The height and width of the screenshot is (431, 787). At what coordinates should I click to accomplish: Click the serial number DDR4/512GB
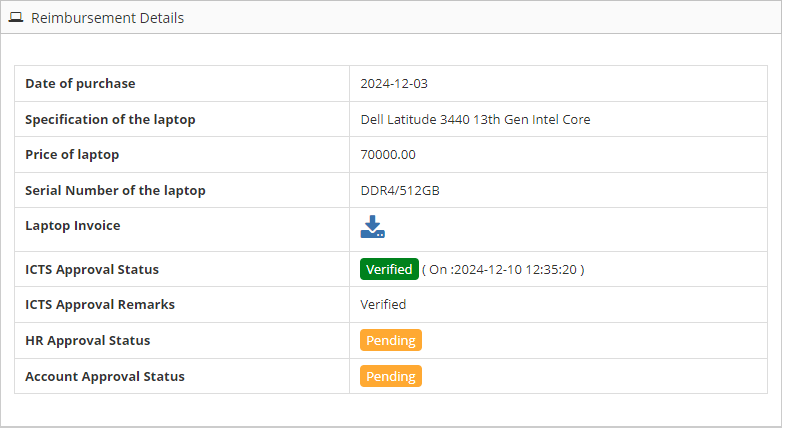click(400, 191)
